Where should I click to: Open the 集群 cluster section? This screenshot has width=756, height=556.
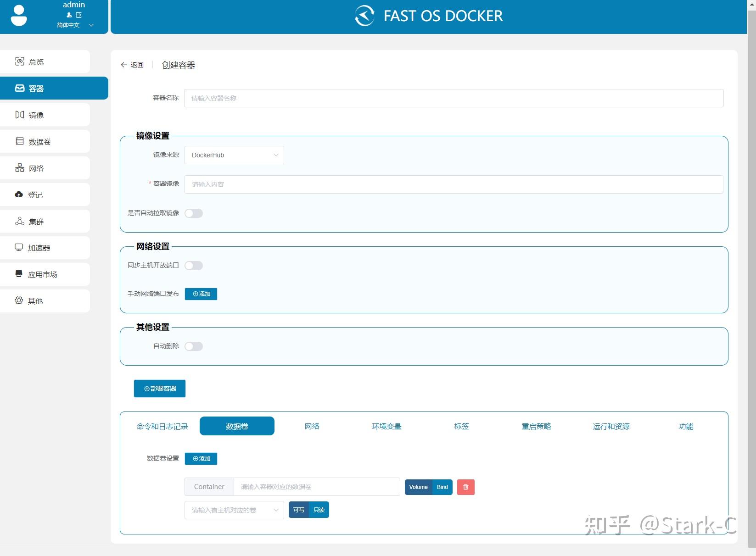point(37,221)
